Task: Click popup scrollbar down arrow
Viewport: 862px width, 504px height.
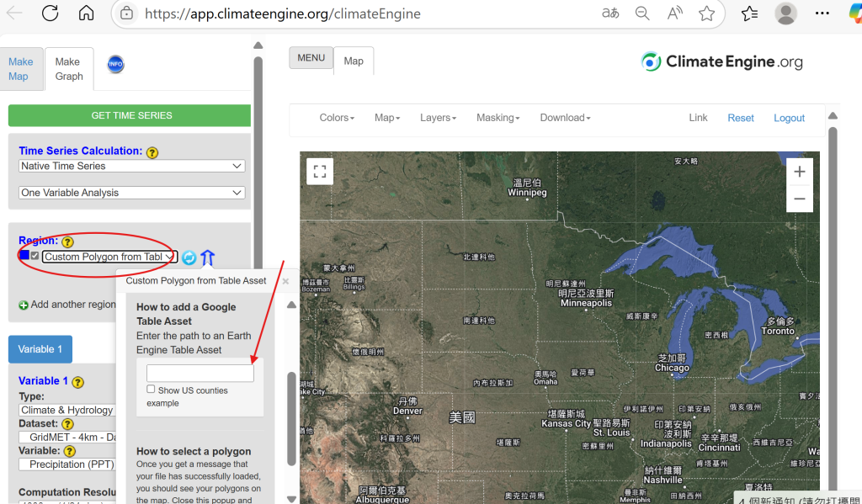Action: point(291,498)
